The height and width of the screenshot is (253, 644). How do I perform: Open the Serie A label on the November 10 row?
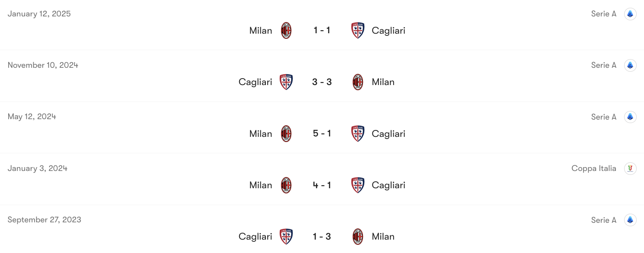pos(603,65)
